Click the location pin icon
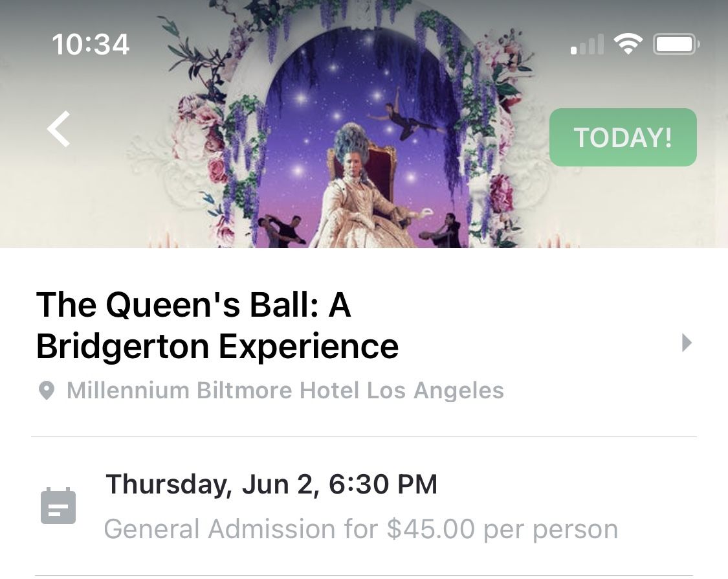 [47, 391]
